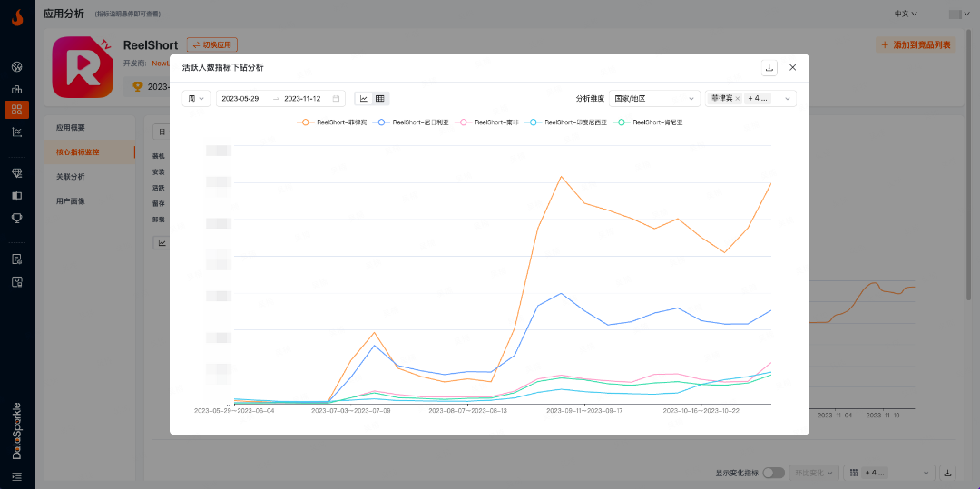Screen dimensions: 980x489
Task: Open the diamond icon in left sidebar
Action: pyautogui.click(x=16, y=172)
